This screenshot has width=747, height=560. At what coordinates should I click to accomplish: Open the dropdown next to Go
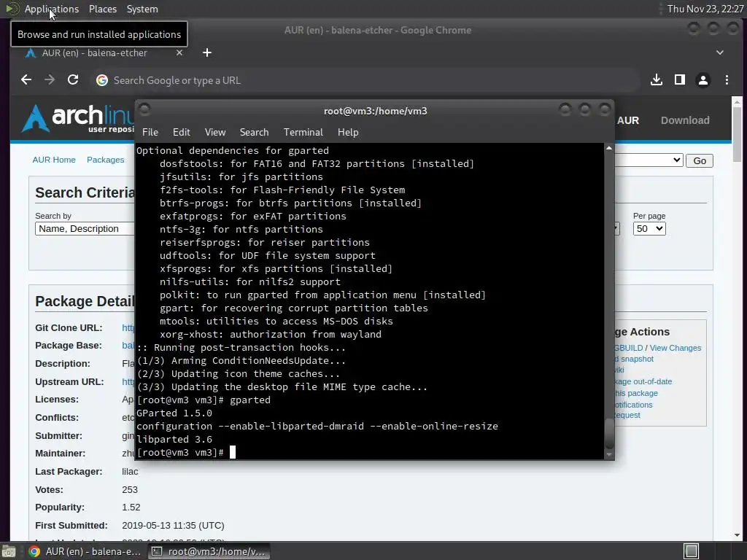(649, 160)
